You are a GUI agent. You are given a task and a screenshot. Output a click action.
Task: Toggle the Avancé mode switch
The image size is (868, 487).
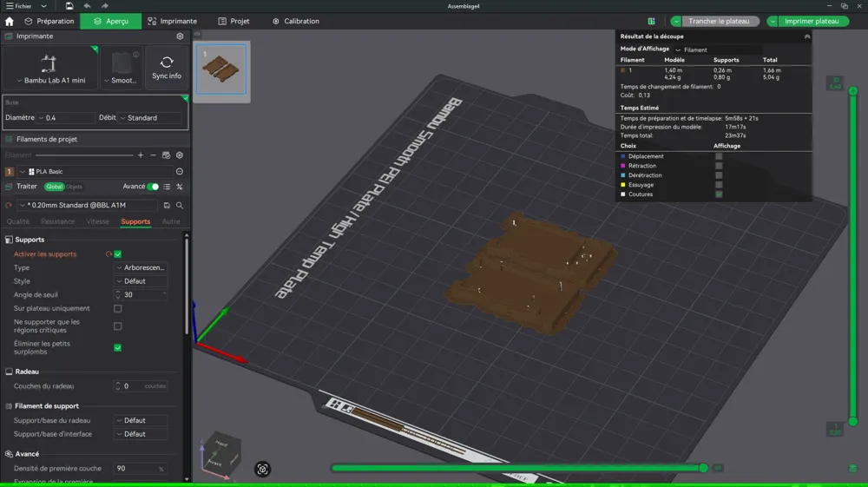153,187
